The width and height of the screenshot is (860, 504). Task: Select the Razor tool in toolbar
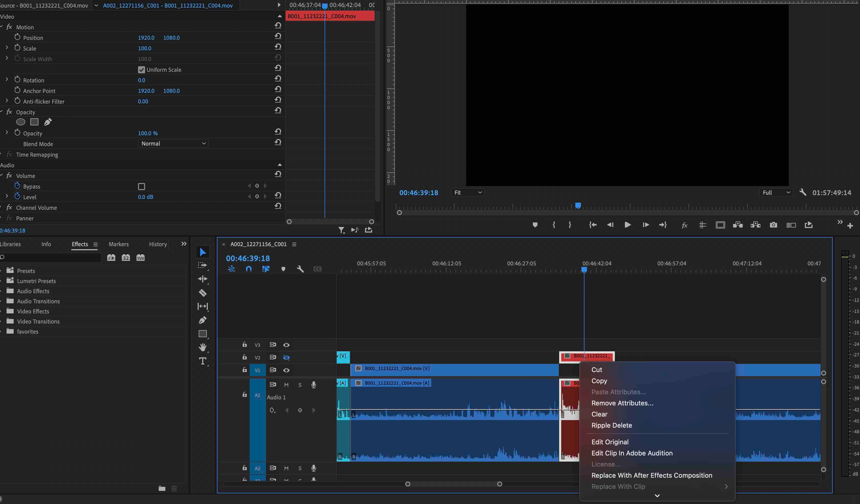[202, 293]
